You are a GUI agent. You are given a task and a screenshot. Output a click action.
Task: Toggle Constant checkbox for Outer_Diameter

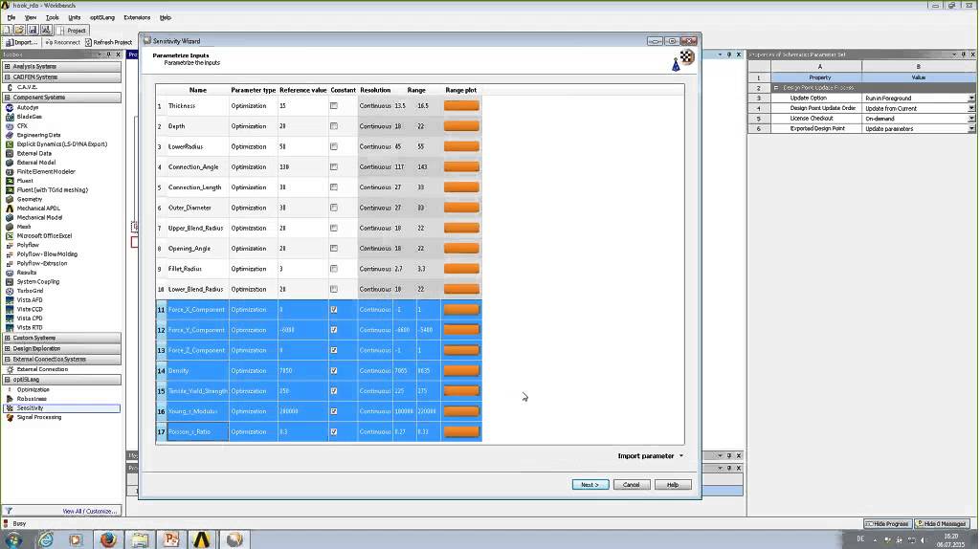point(334,208)
